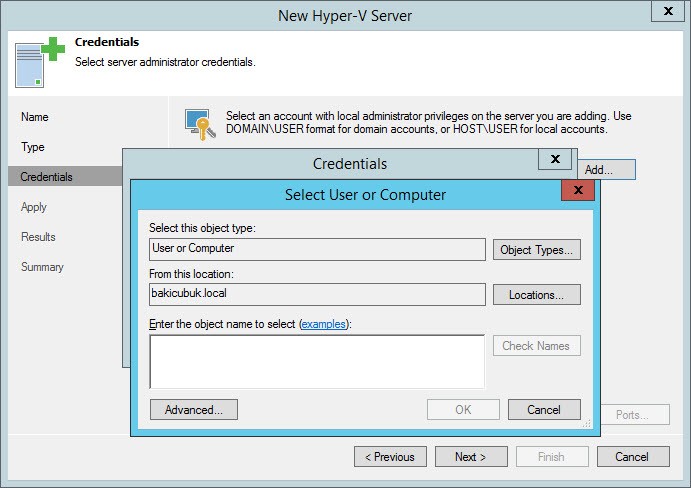691x488 pixels.
Task: Close the Credentials dialog window
Action: pos(555,159)
